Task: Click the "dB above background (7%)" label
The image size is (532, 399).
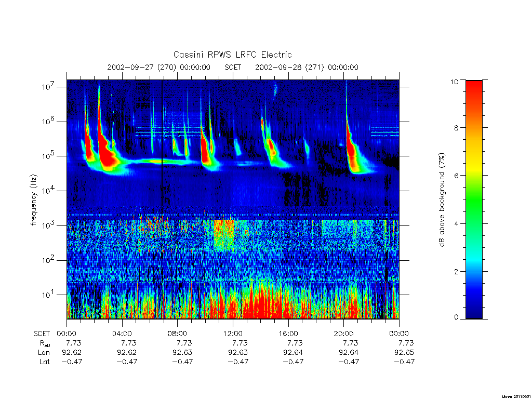Action: click(442, 200)
